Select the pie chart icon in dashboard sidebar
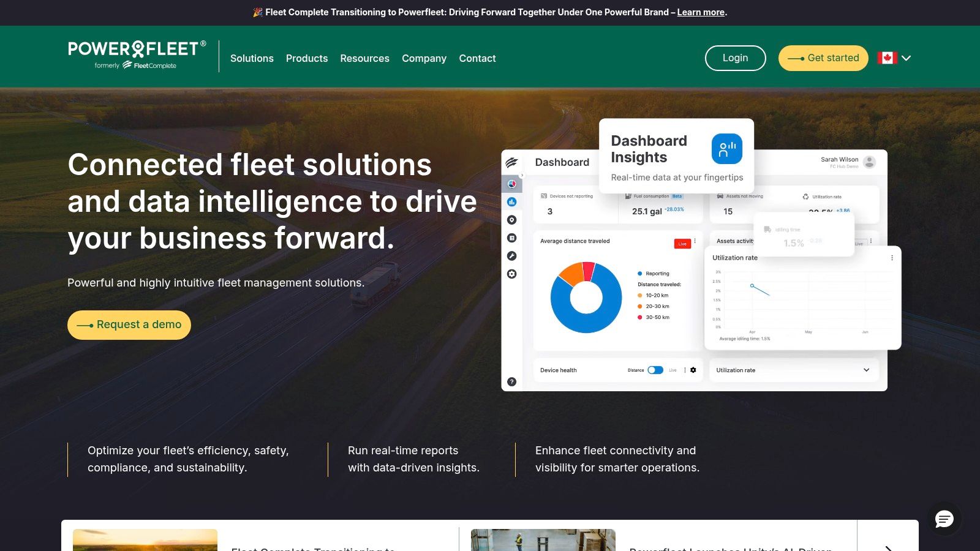The width and height of the screenshot is (980, 551). (512, 184)
